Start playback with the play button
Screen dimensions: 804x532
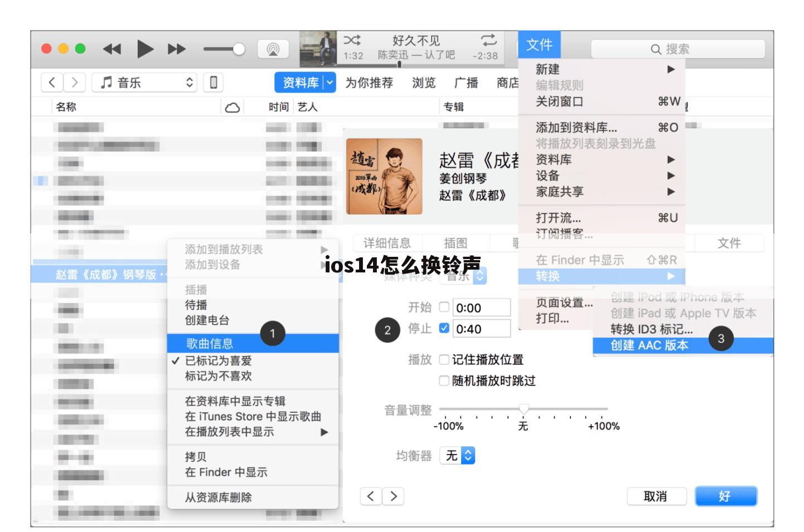(x=145, y=49)
